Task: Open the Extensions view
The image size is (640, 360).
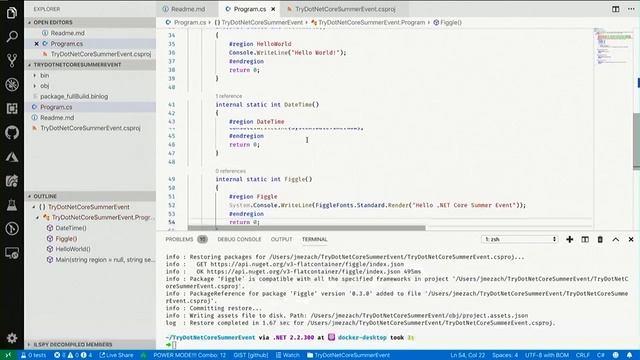Action: (11, 109)
